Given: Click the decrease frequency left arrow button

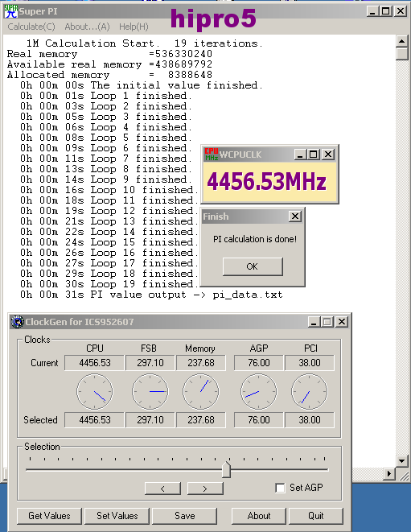Looking at the screenshot, I should (162, 489).
